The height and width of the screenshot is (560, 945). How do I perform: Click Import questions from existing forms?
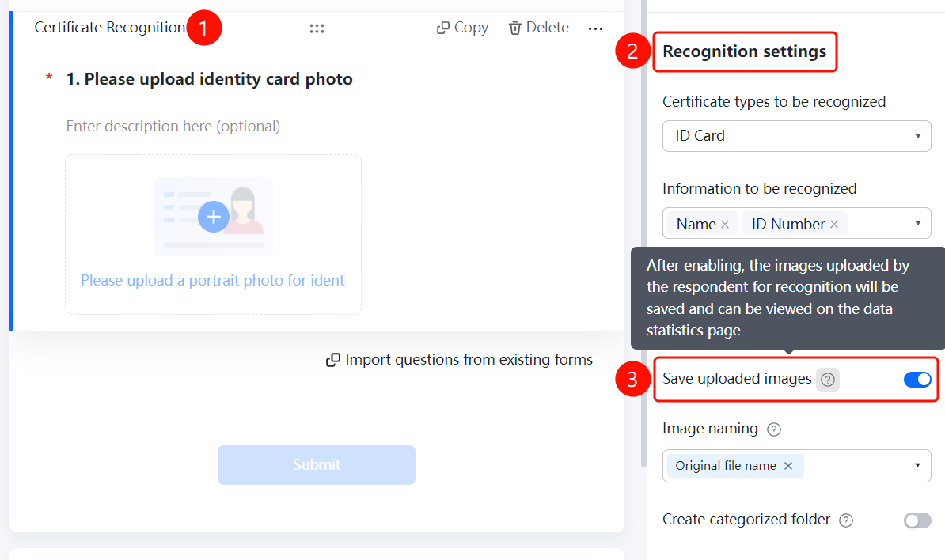pyautogui.click(x=459, y=359)
